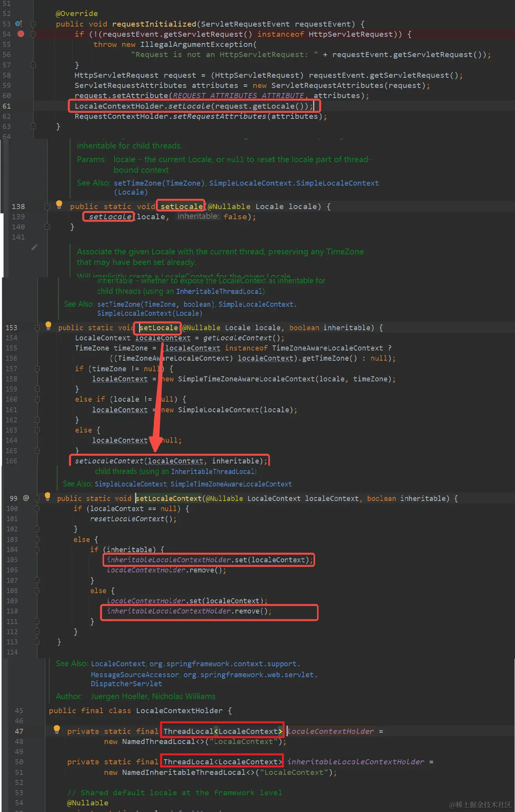Open the DispatcherServlet doc link
Screen dimensions: 515x812
[x=127, y=683]
